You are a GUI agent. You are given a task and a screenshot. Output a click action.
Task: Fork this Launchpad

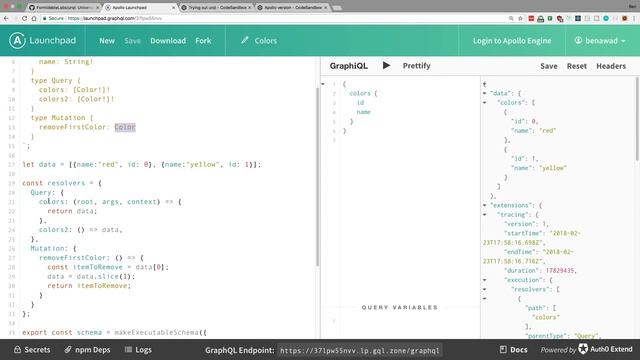coord(203,41)
